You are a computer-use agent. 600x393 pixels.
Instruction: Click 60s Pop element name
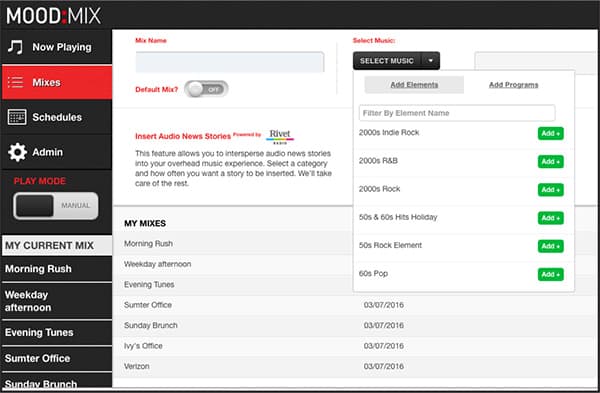click(373, 274)
